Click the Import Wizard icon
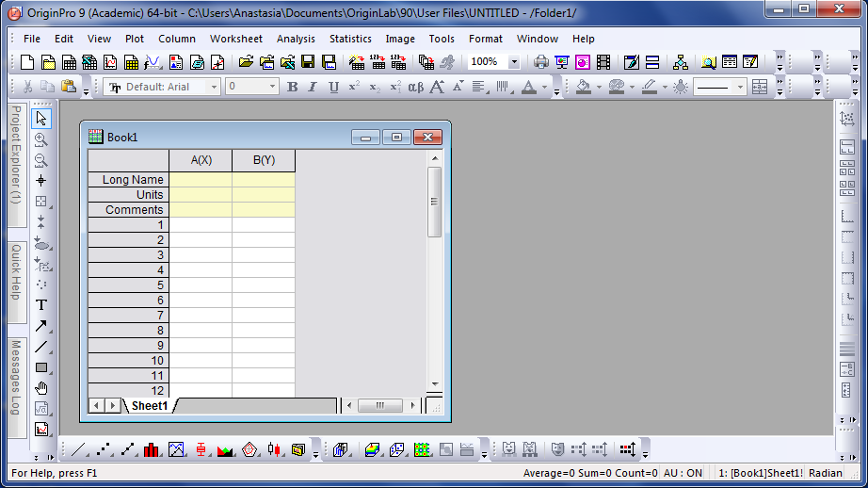Viewport: 868px width, 488px height. 357,62
